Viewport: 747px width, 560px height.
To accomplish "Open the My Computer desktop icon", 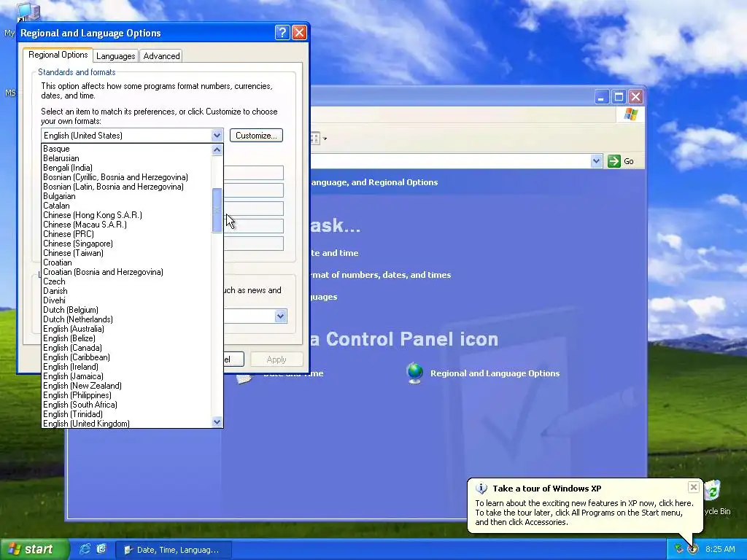I will click(28, 12).
